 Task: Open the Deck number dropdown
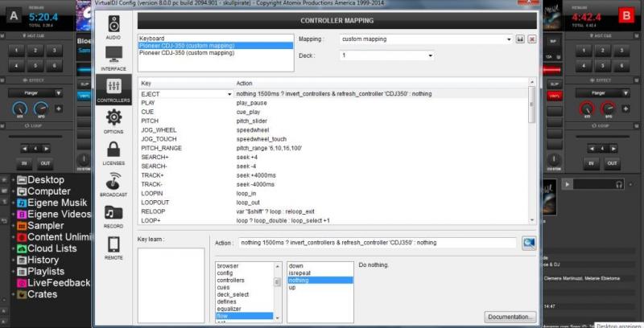pyautogui.click(x=430, y=55)
